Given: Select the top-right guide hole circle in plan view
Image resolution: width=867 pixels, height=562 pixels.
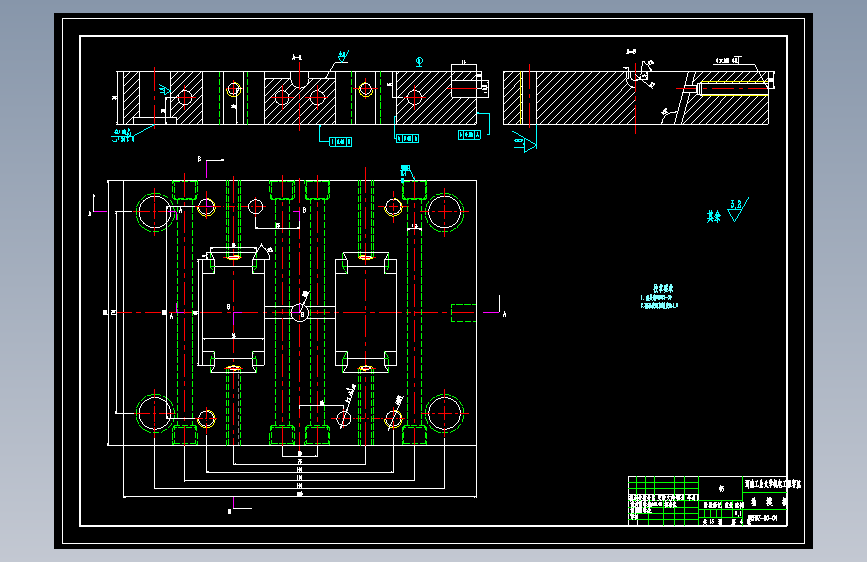Looking at the screenshot, I should coord(445,211).
